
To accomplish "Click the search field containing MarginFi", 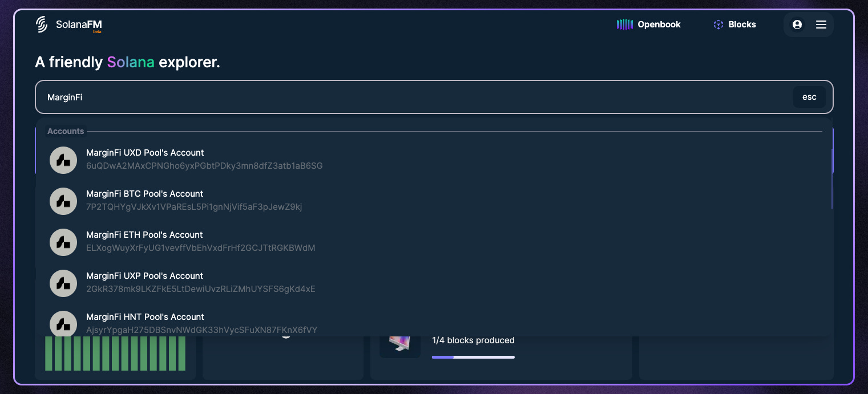I will [434, 97].
